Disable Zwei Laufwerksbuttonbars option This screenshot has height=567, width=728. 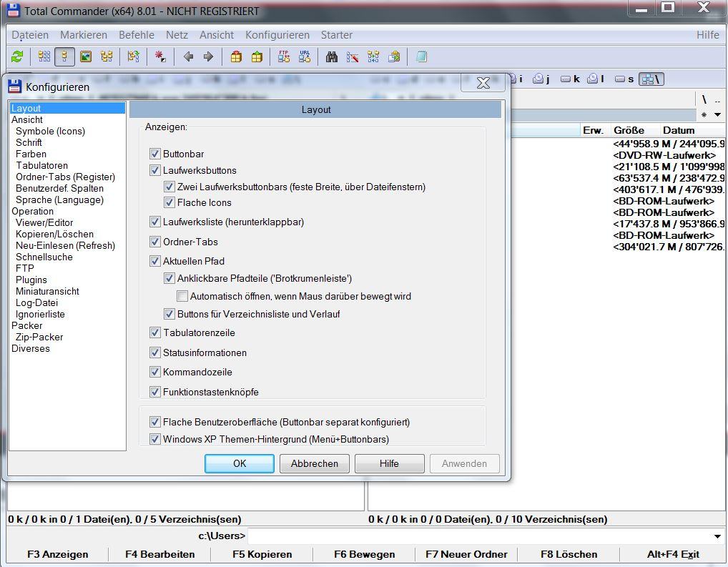[x=169, y=187]
